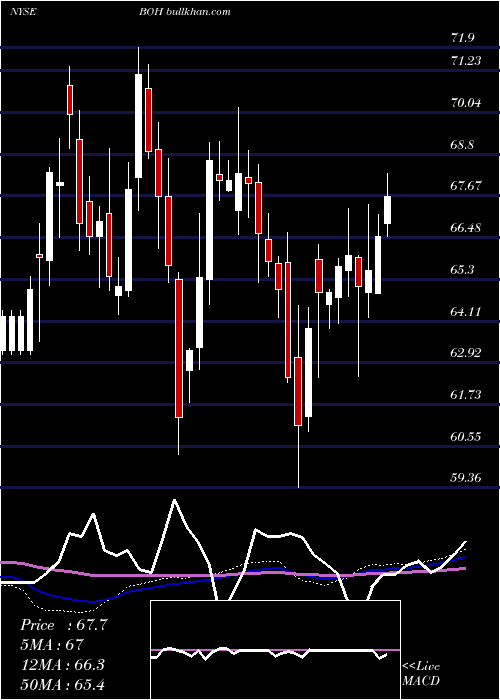Click the Price : 67.7 readout
Screen dimensions: 500x700
(64, 625)
